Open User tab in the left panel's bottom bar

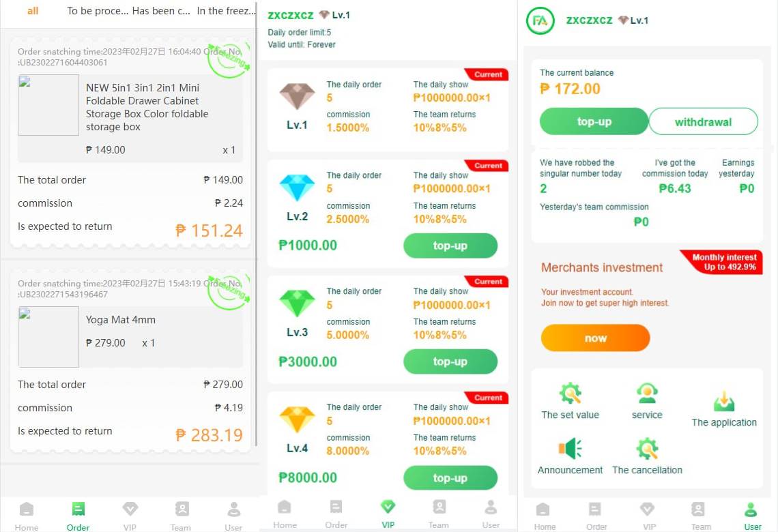point(233,516)
